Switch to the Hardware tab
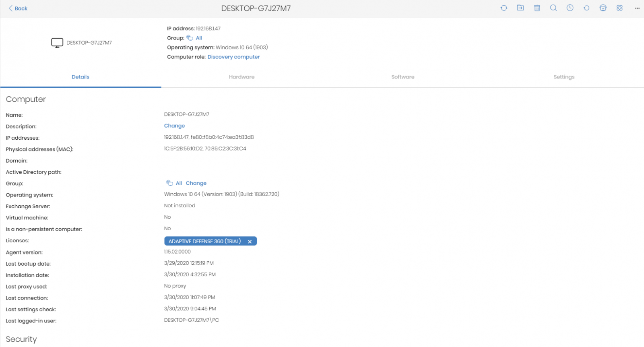This screenshot has width=644, height=347. (x=242, y=77)
